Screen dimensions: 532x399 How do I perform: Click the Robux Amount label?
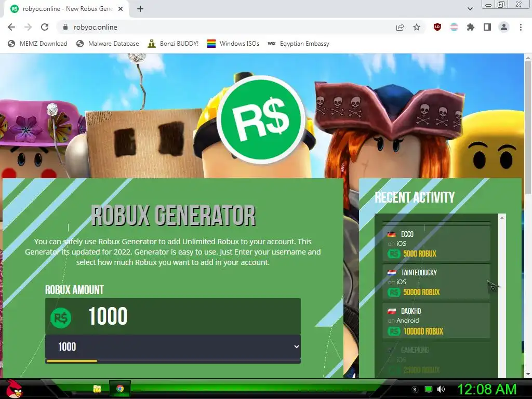click(74, 290)
